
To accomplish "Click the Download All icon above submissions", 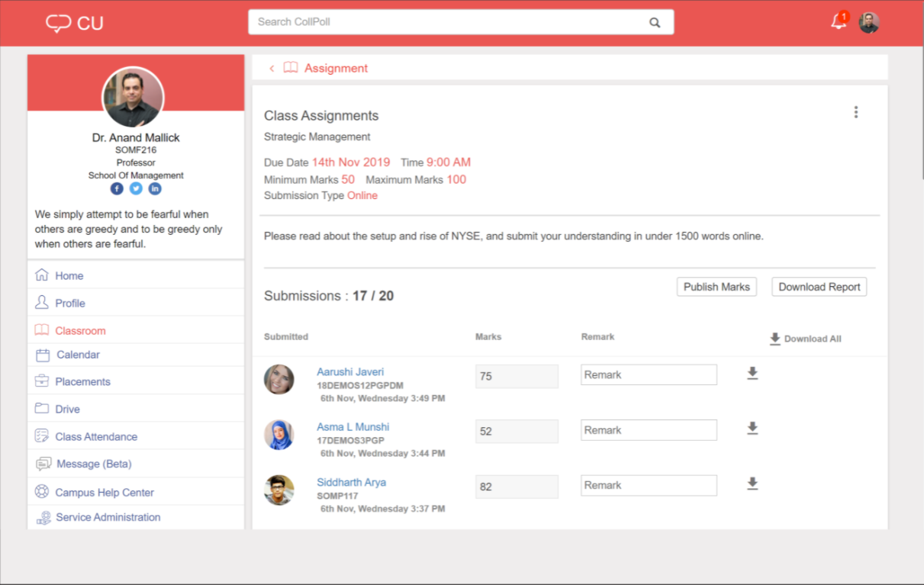I will click(774, 339).
